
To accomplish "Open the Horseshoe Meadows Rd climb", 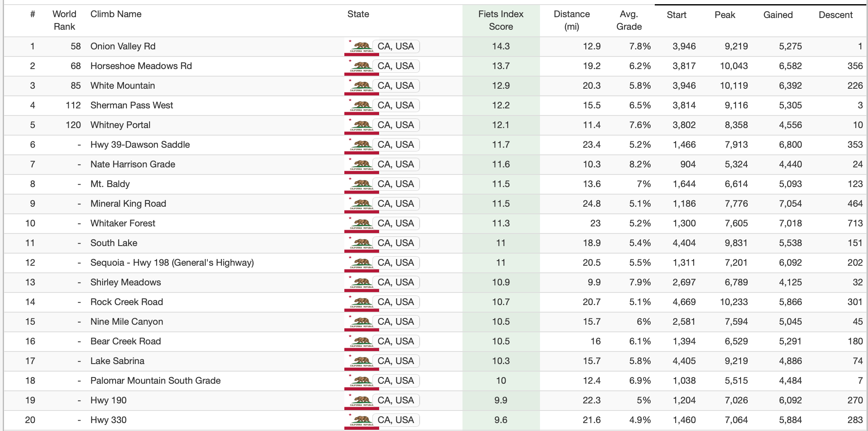I will pos(141,66).
